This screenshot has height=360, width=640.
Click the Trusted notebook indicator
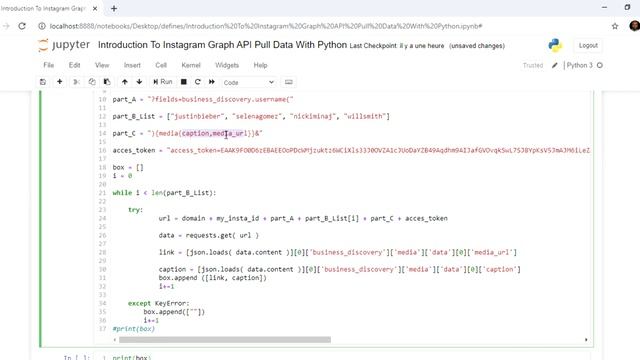533,65
